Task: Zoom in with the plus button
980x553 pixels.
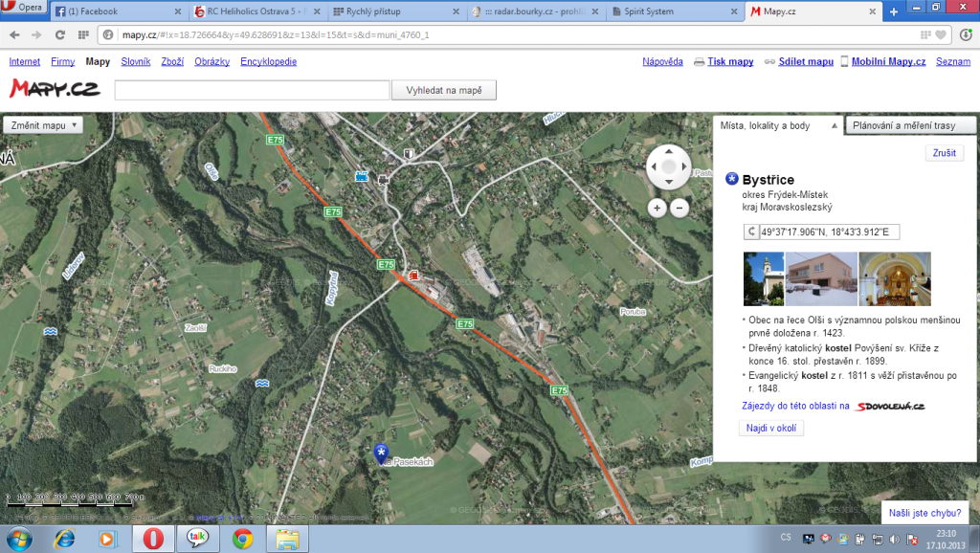Action: tap(657, 208)
